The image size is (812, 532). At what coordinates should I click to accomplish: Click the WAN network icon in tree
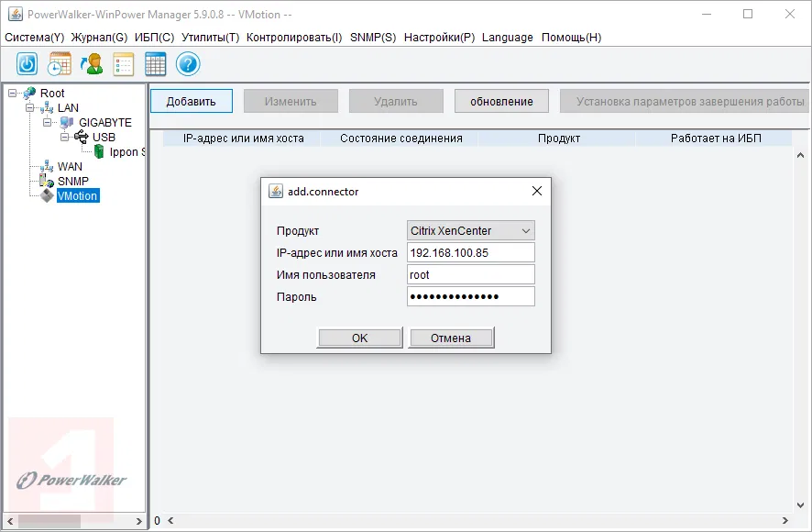point(47,166)
